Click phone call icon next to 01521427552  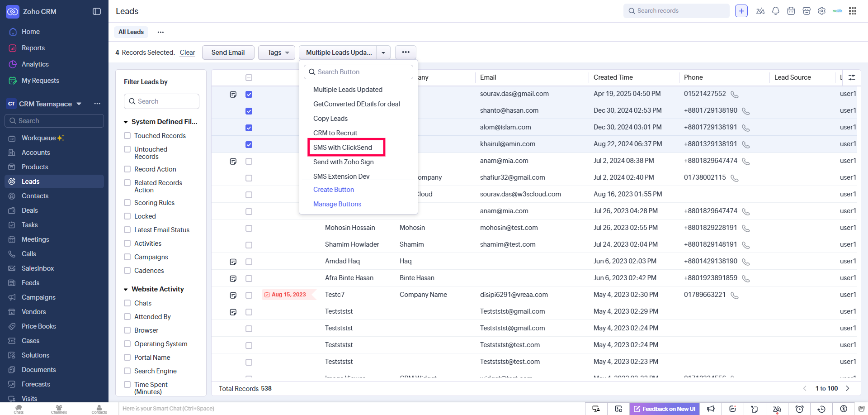735,95
